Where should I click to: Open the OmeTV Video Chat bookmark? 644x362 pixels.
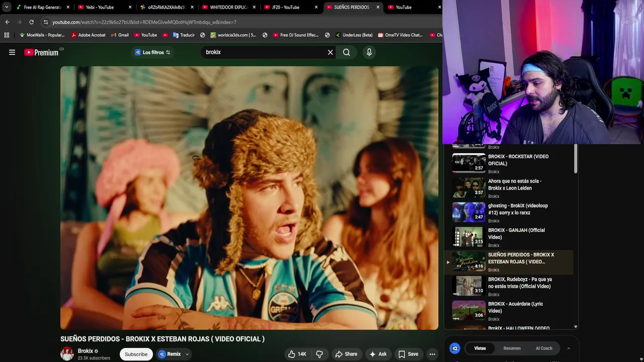coord(400,35)
